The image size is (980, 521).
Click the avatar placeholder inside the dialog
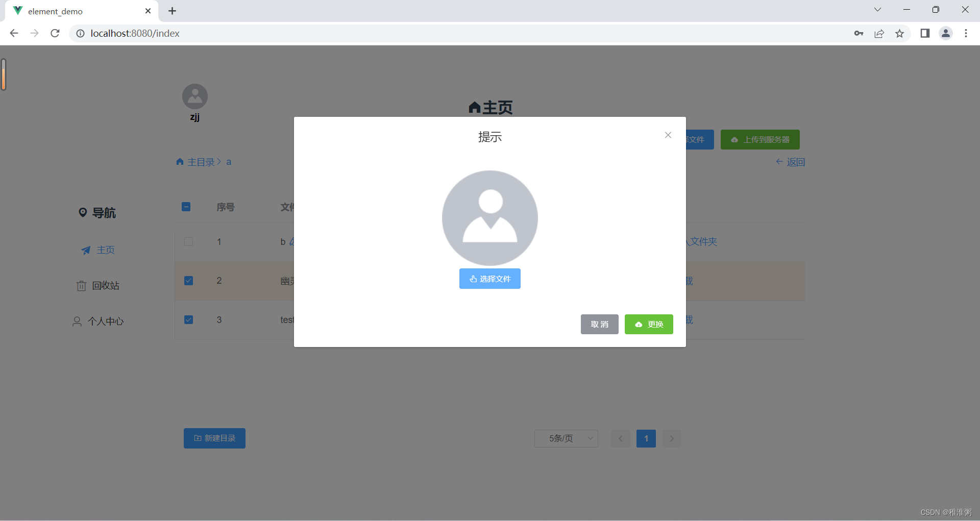489,218
